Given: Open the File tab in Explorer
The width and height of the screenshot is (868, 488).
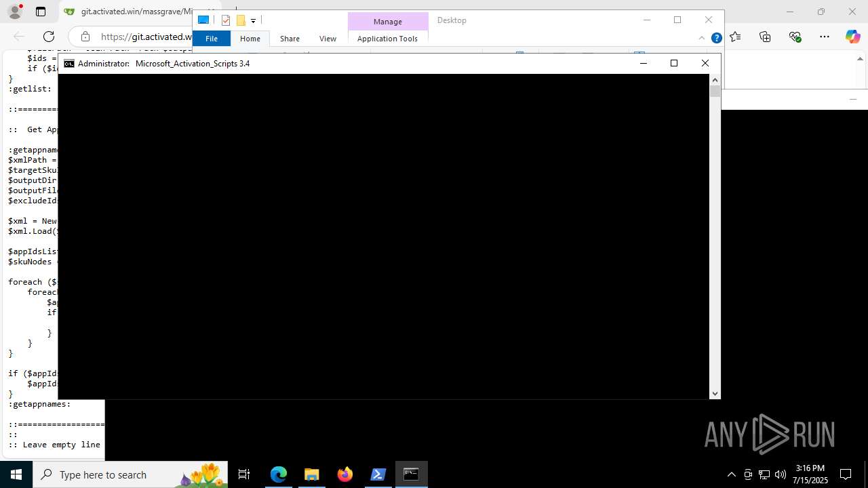Looking at the screenshot, I should [212, 39].
